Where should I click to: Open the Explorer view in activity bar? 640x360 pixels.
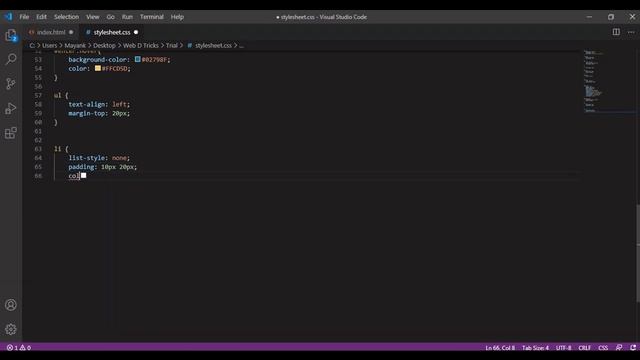11,35
